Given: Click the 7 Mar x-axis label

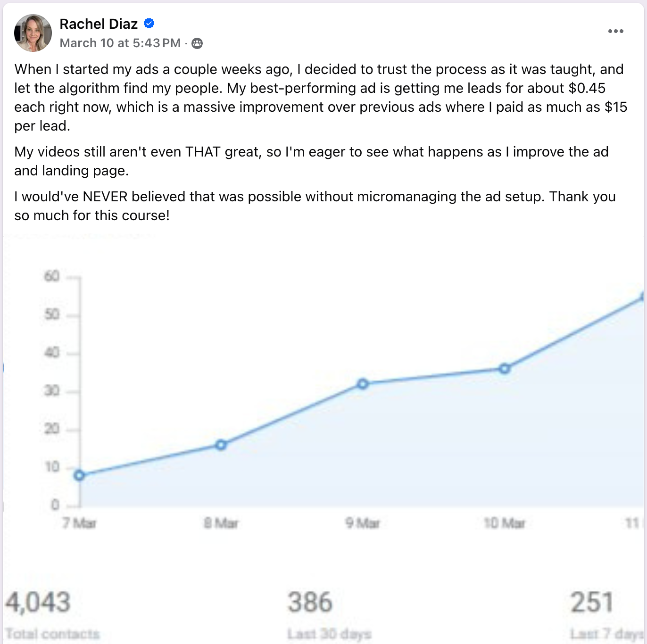Looking at the screenshot, I should [x=80, y=523].
